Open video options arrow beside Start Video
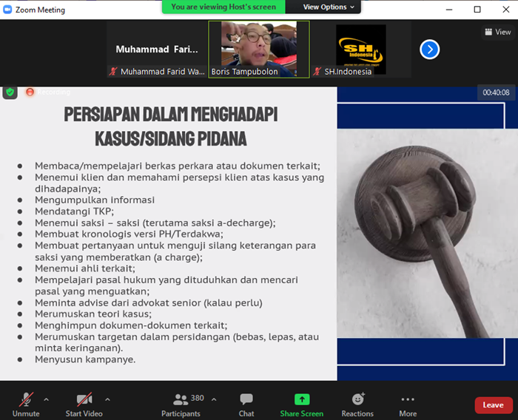This screenshot has height=420, width=518. tap(108, 399)
